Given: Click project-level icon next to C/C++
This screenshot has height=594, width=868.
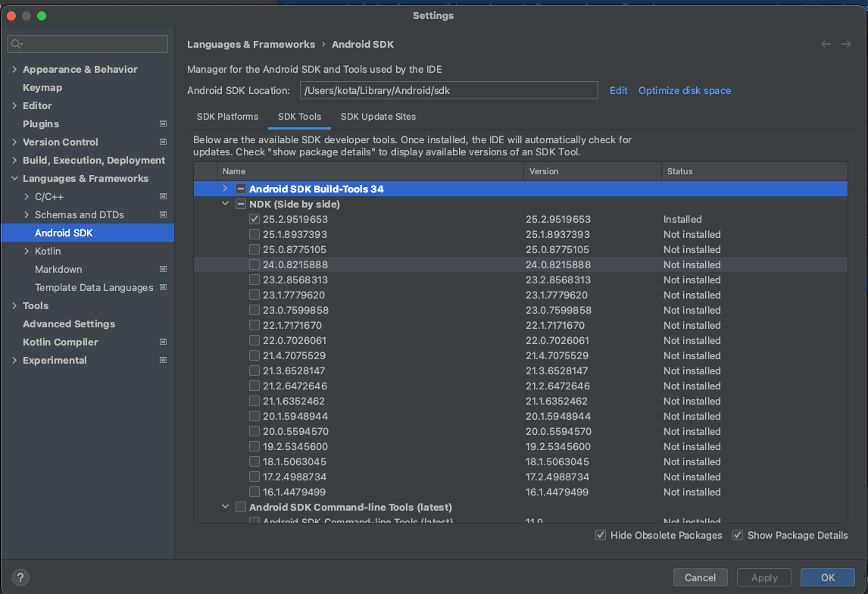Looking at the screenshot, I should point(164,196).
